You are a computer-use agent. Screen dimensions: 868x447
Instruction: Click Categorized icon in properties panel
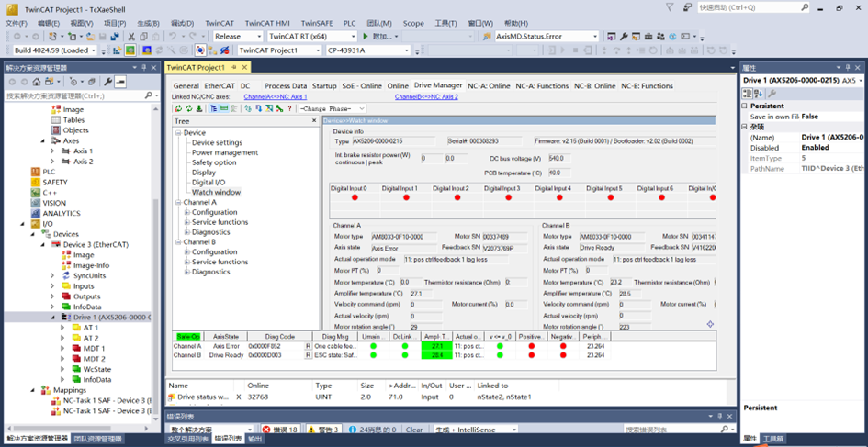click(746, 93)
